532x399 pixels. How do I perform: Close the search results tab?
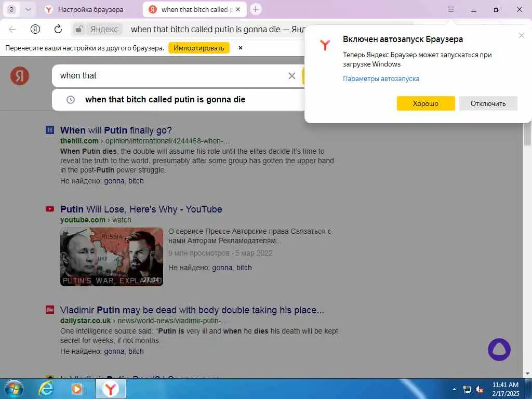pyautogui.click(x=238, y=9)
